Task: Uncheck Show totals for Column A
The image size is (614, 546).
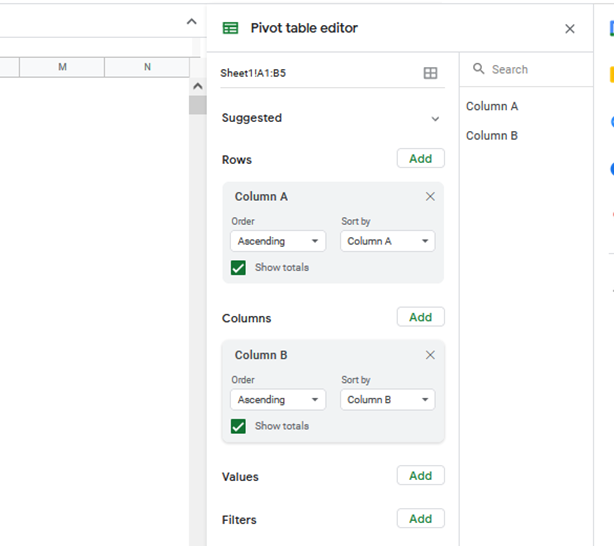Action: (x=238, y=268)
